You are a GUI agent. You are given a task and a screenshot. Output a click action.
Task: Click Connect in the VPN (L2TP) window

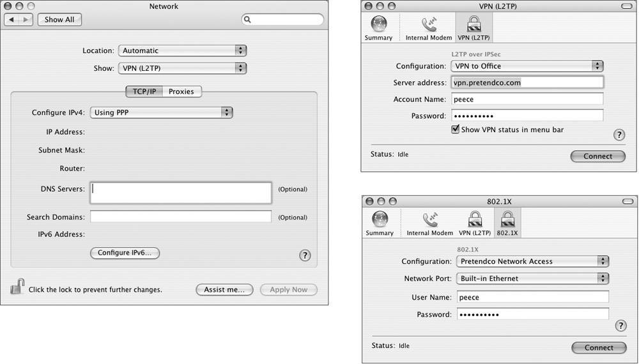coord(598,156)
